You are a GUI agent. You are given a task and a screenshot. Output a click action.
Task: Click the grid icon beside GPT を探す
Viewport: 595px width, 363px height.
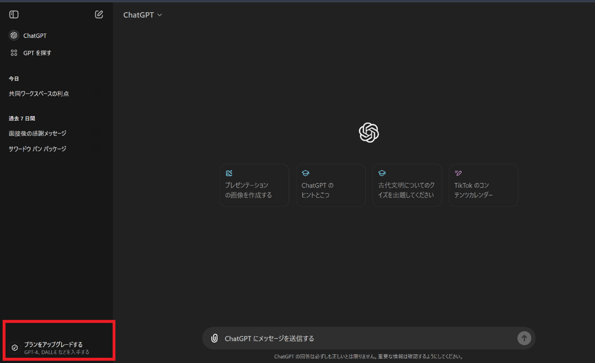14,53
